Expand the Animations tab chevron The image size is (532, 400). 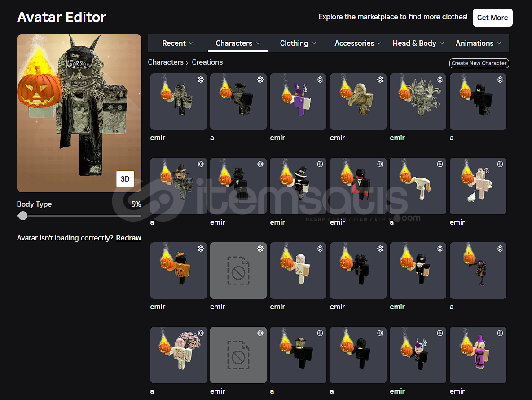coord(499,44)
